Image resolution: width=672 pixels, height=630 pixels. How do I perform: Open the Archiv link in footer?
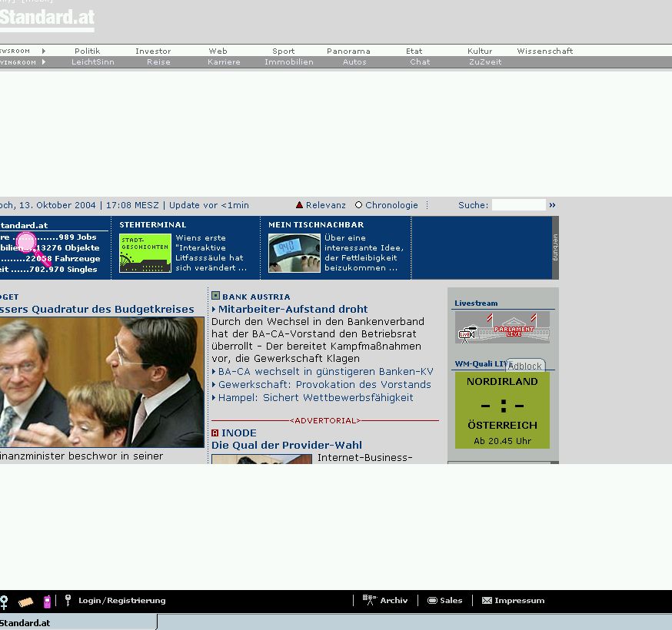(x=394, y=601)
